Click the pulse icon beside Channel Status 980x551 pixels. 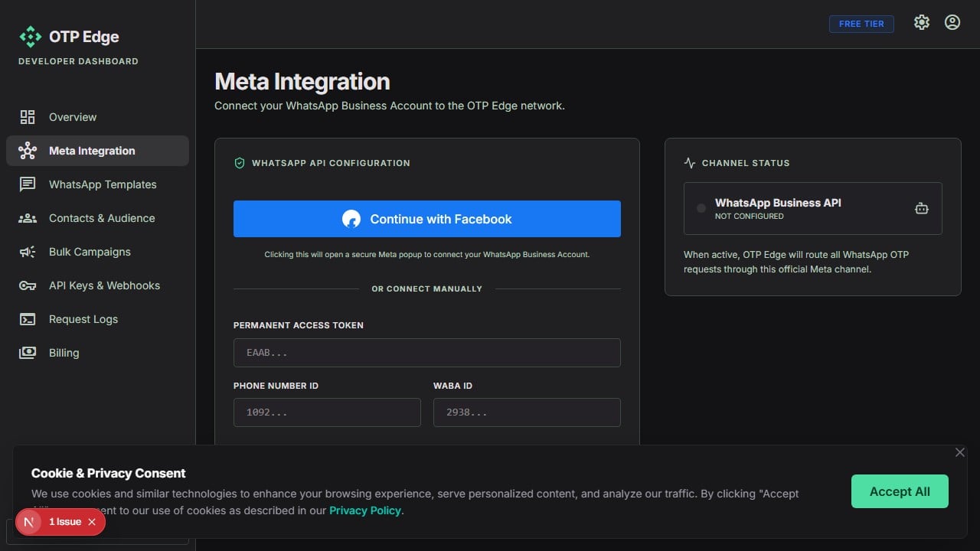click(690, 163)
